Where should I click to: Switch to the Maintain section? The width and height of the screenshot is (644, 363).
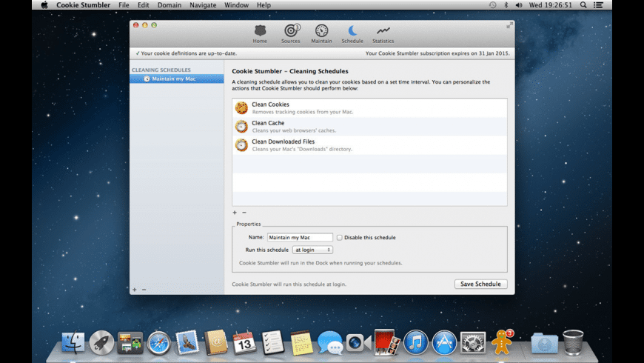coord(321,32)
